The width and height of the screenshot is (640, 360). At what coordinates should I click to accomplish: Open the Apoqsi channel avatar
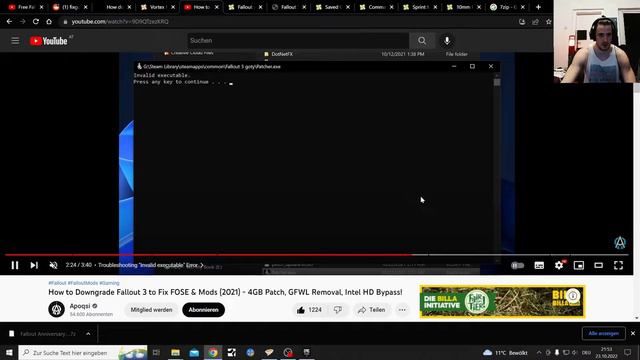tap(56, 309)
